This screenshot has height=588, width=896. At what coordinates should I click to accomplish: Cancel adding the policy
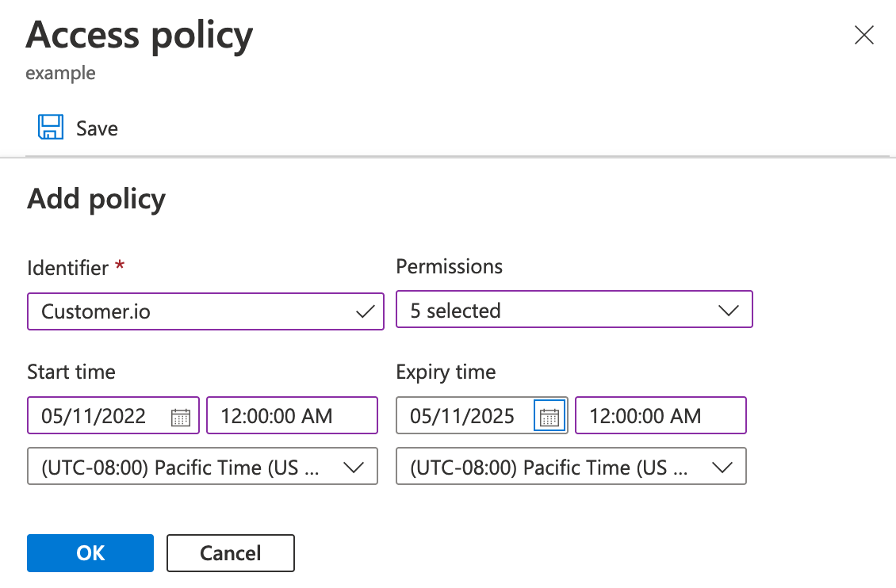(x=230, y=552)
